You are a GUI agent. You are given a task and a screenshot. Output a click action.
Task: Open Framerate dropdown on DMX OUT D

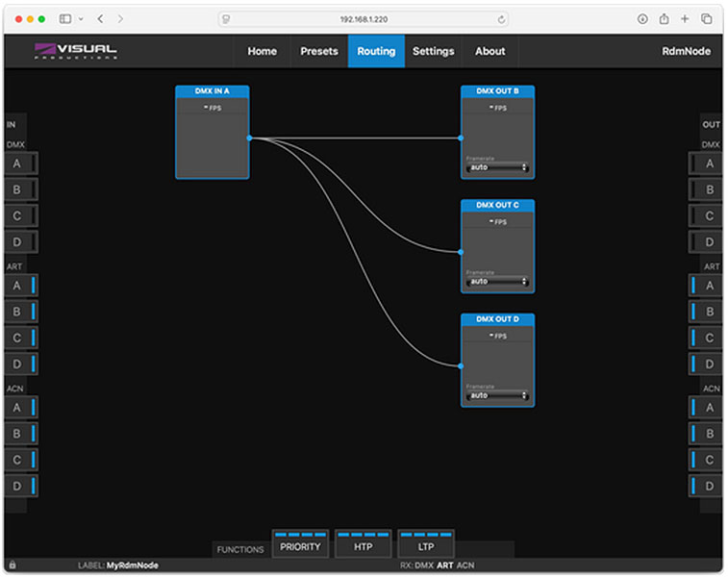point(497,395)
